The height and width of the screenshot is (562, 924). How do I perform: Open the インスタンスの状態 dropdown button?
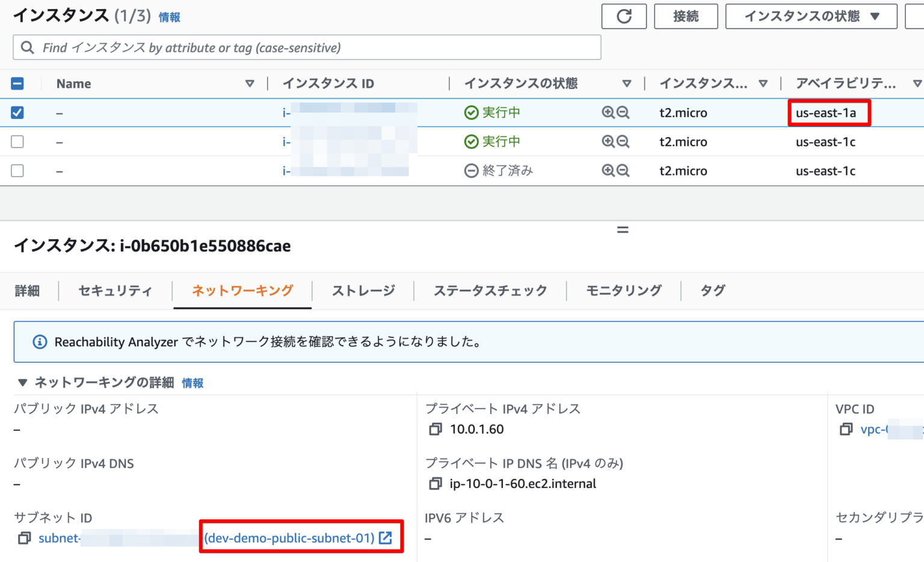811,16
